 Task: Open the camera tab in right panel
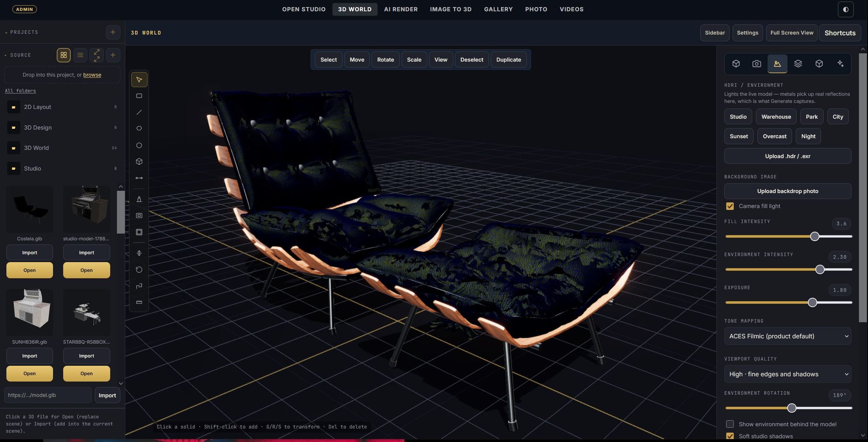[x=756, y=64]
